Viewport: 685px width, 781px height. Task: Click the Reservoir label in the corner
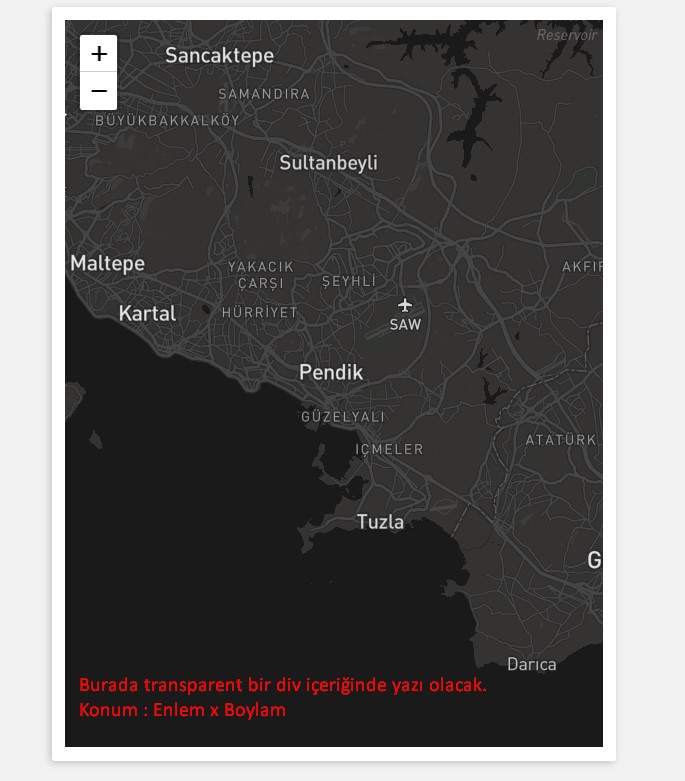(567, 35)
